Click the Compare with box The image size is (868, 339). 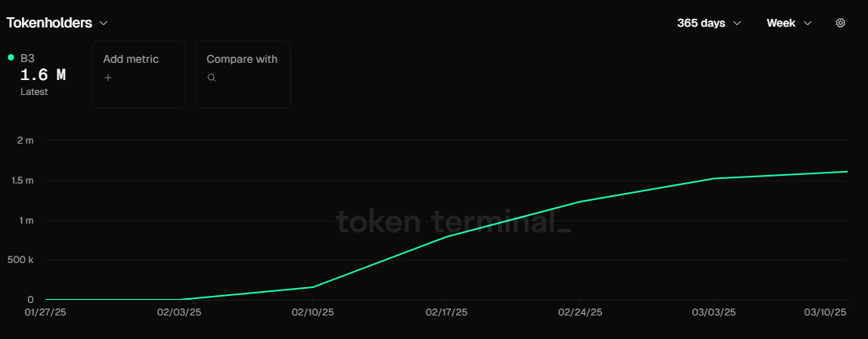click(243, 74)
